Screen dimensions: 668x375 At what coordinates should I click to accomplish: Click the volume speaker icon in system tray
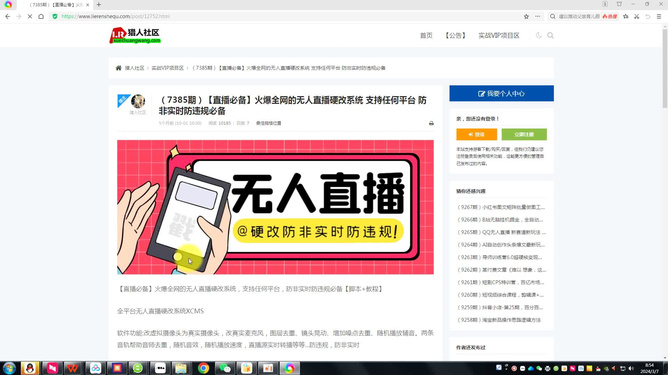[631, 368]
